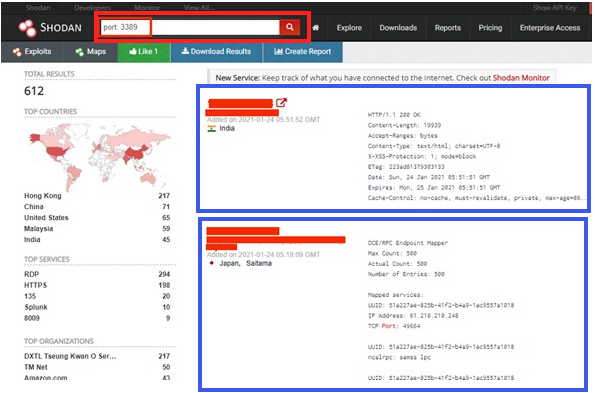Open the View All... top link
The width and height of the screenshot is (595, 393).
point(199,8)
